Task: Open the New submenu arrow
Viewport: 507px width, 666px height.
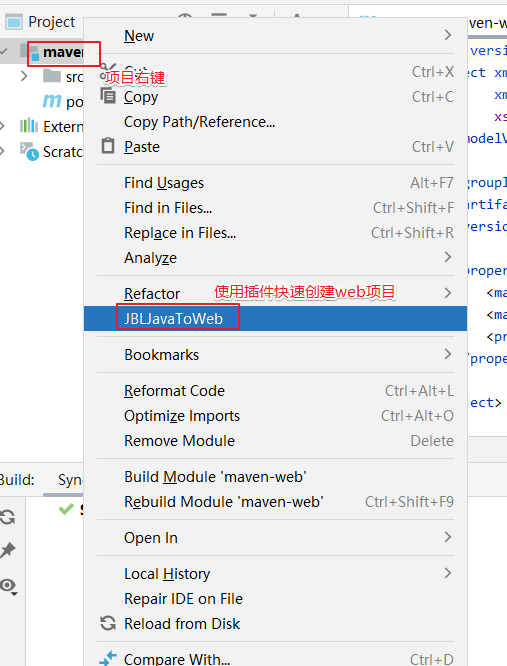Action: [448, 35]
